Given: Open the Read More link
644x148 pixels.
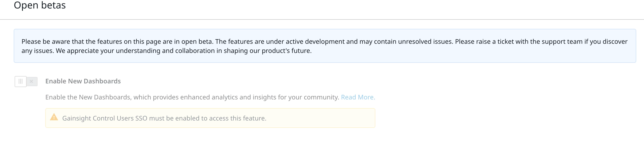Looking at the screenshot, I should pos(358,97).
